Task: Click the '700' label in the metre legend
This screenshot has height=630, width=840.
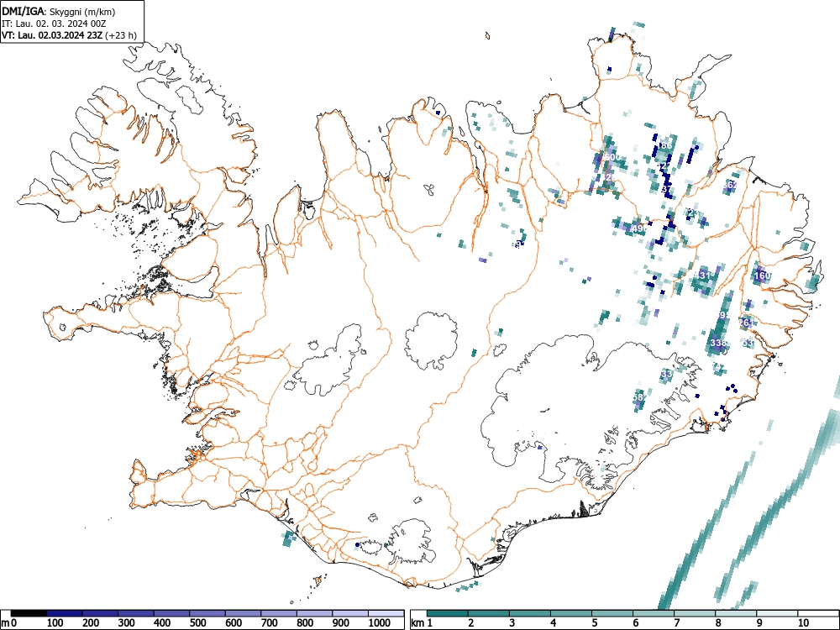Action: (x=270, y=623)
